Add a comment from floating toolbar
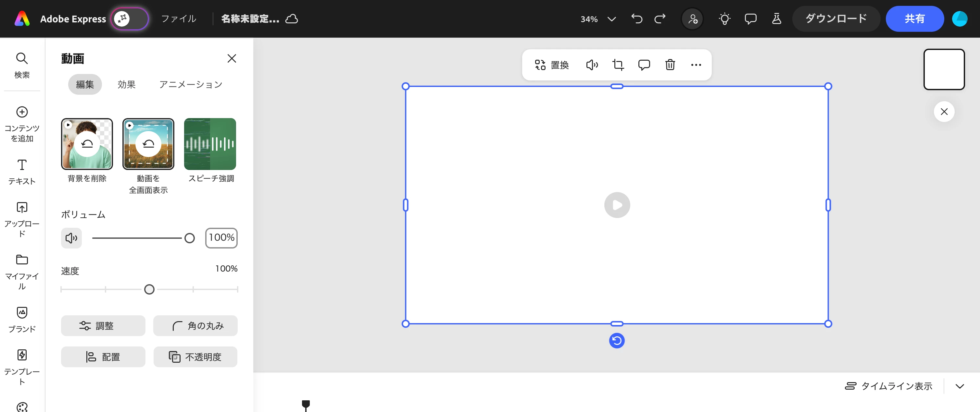The width and height of the screenshot is (980, 412). tap(644, 65)
